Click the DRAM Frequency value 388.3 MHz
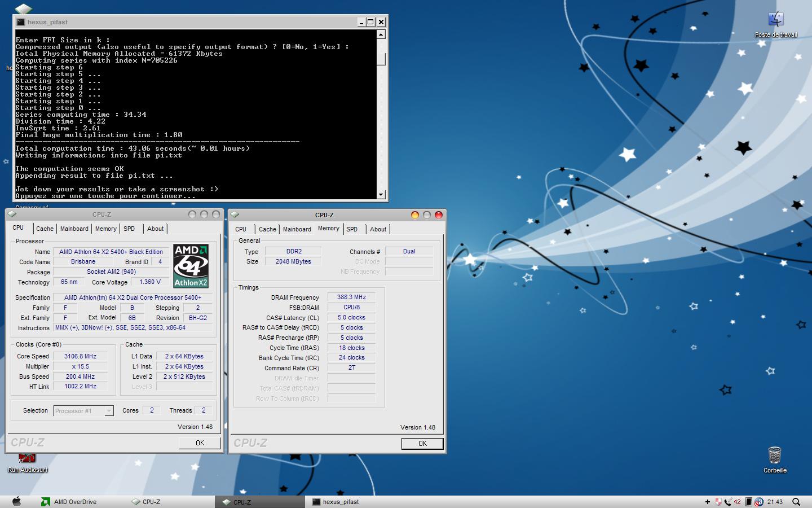Image resolution: width=812 pixels, height=508 pixels. (351, 297)
